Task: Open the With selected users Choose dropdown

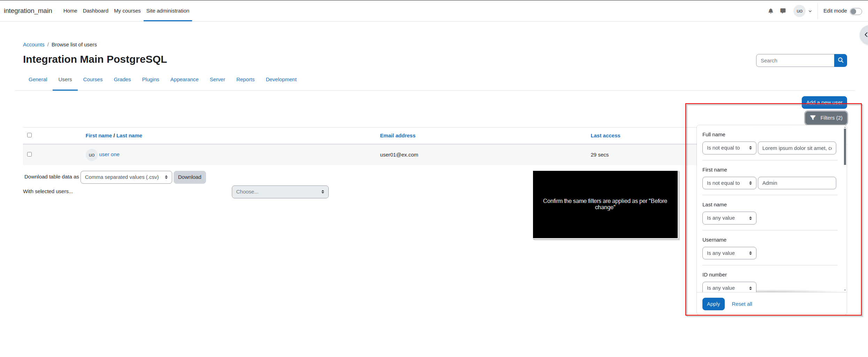Action: (x=280, y=192)
